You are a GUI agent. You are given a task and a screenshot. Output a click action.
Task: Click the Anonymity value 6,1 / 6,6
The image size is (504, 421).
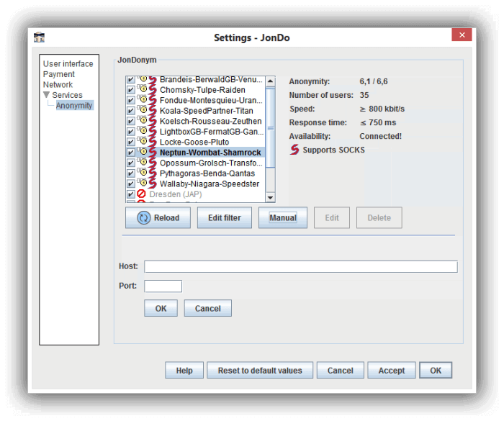374,81
